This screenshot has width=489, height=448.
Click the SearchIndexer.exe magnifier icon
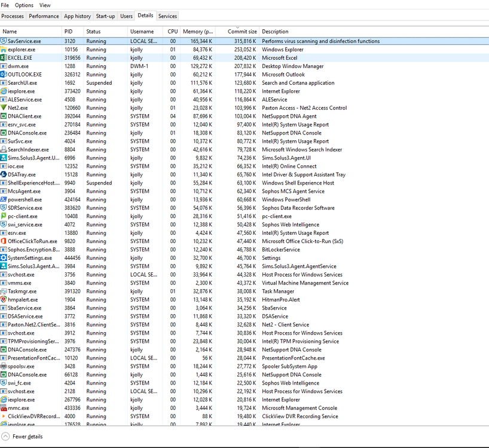pos(4,149)
